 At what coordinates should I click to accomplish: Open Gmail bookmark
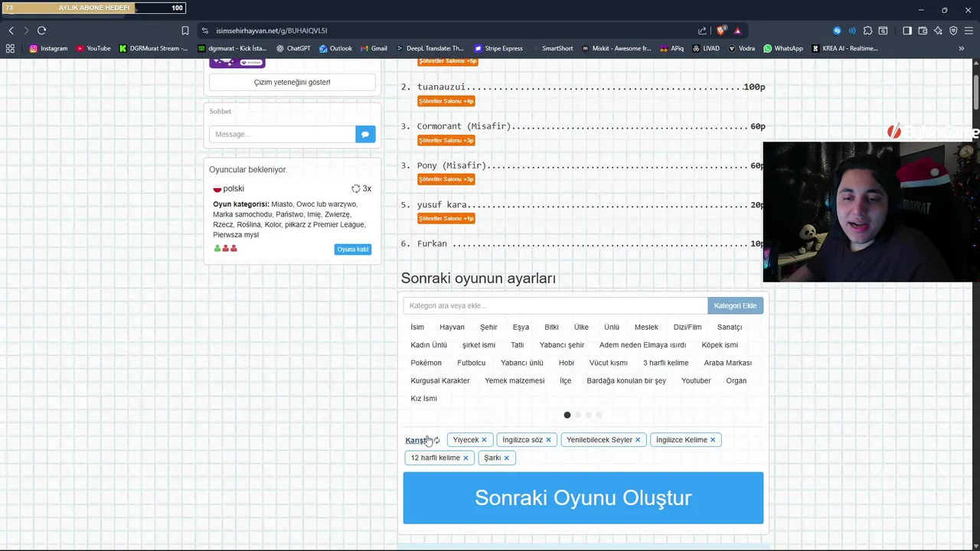coord(374,48)
